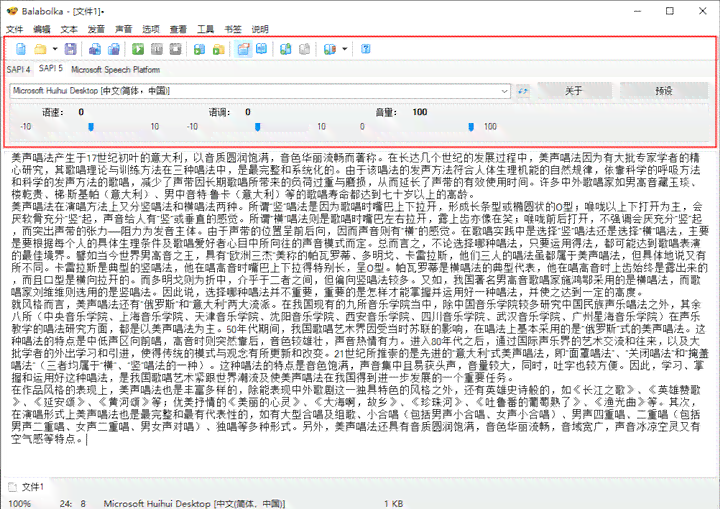Click the Balabolka app icon in title bar
Screen dimensions: 720x509
[x=12, y=11]
